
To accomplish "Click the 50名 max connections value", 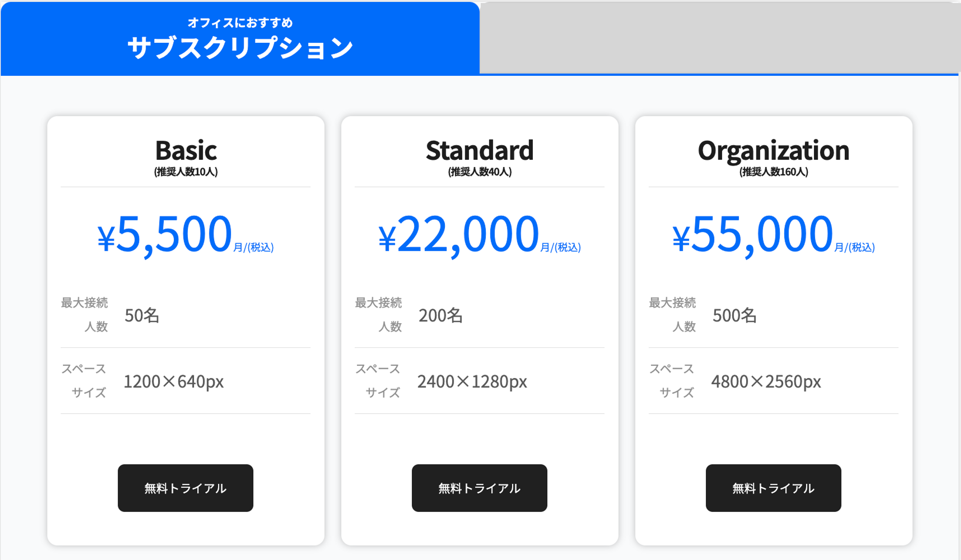I will pos(142,316).
